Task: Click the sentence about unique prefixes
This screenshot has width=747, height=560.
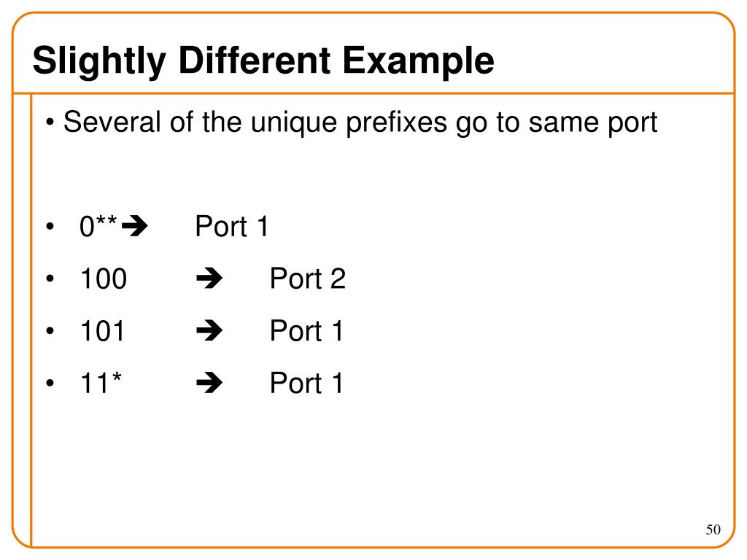Action: [360, 122]
